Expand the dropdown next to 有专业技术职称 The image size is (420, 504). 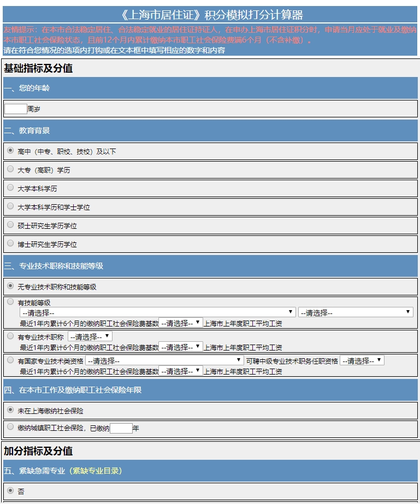90,336
